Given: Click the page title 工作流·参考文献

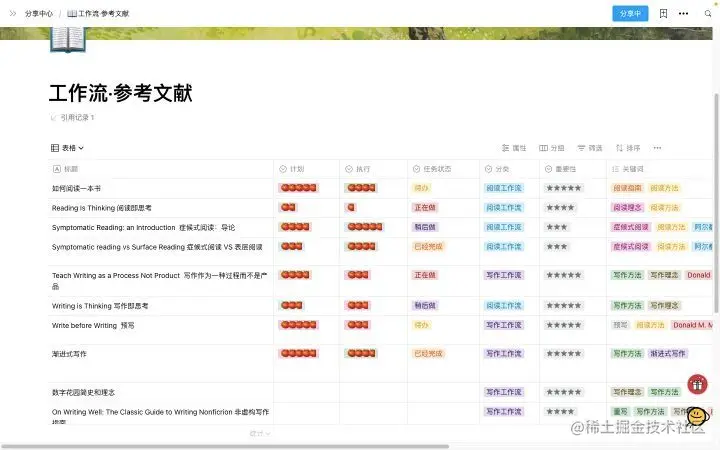Looking at the screenshot, I should (x=121, y=93).
